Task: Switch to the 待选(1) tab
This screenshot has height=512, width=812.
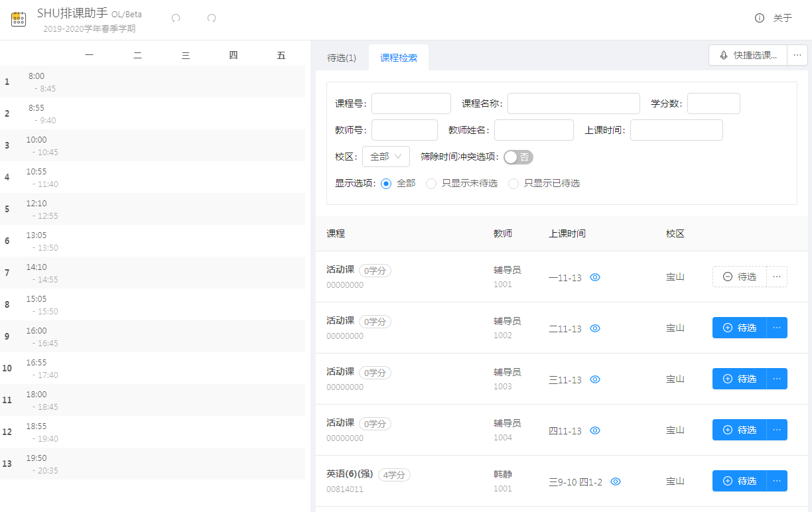Action: (342, 58)
